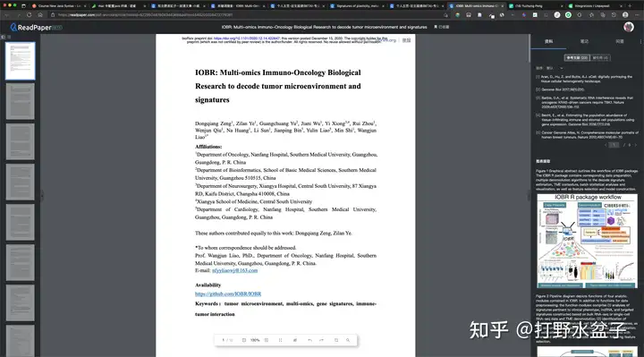Screen dimensions: 644x357
Task: Select the page 7 thumbnail
Action: (20, 303)
